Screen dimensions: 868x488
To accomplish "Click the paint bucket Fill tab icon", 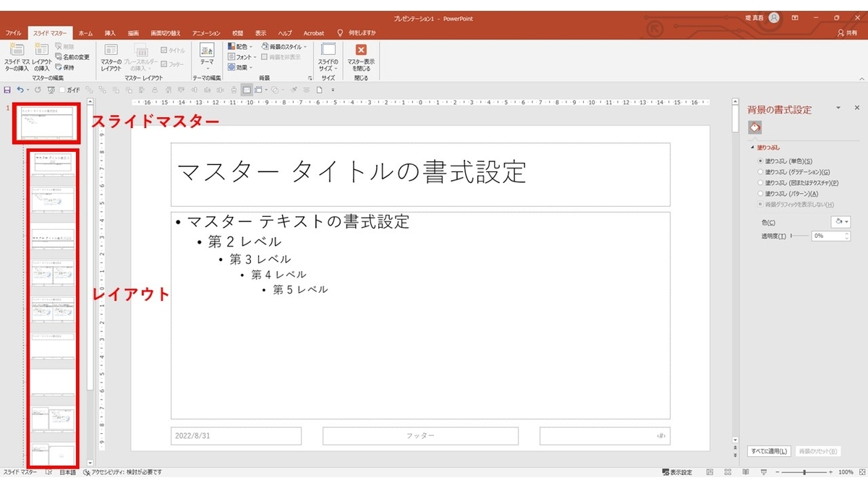I will coord(754,127).
